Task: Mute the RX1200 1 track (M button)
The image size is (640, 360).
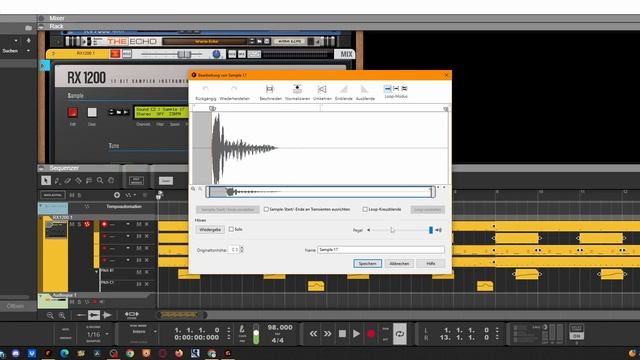Action: pyautogui.click(x=72, y=224)
